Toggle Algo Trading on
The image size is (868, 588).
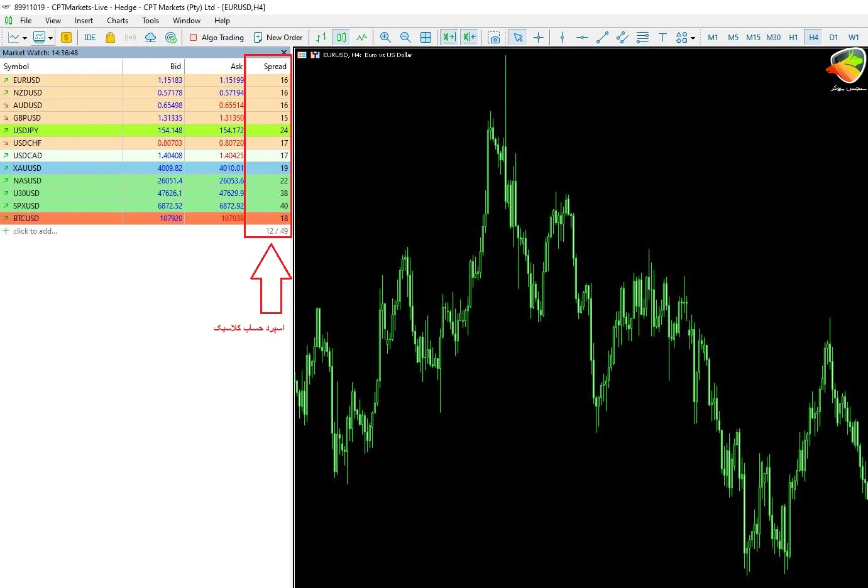[x=217, y=38]
